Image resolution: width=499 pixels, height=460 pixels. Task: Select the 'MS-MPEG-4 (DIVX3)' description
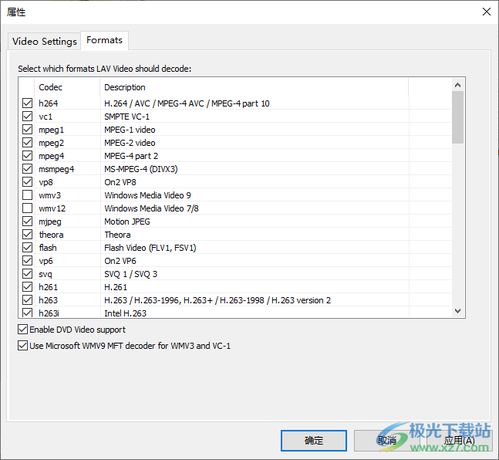point(141,169)
